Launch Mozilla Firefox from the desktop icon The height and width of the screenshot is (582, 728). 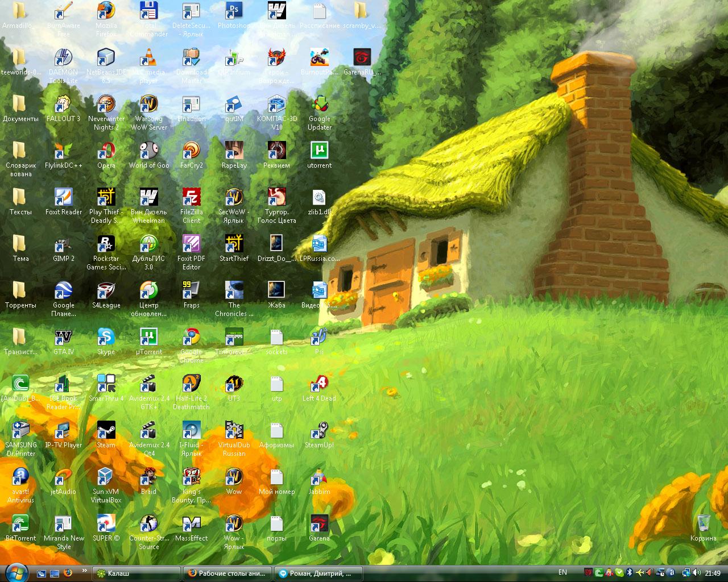pyautogui.click(x=106, y=19)
